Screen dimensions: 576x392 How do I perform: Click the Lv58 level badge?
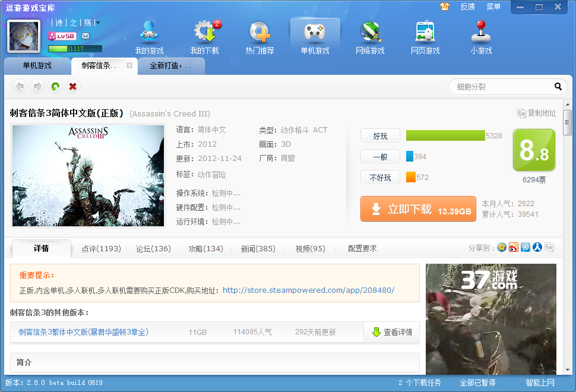[x=62, y=36]
